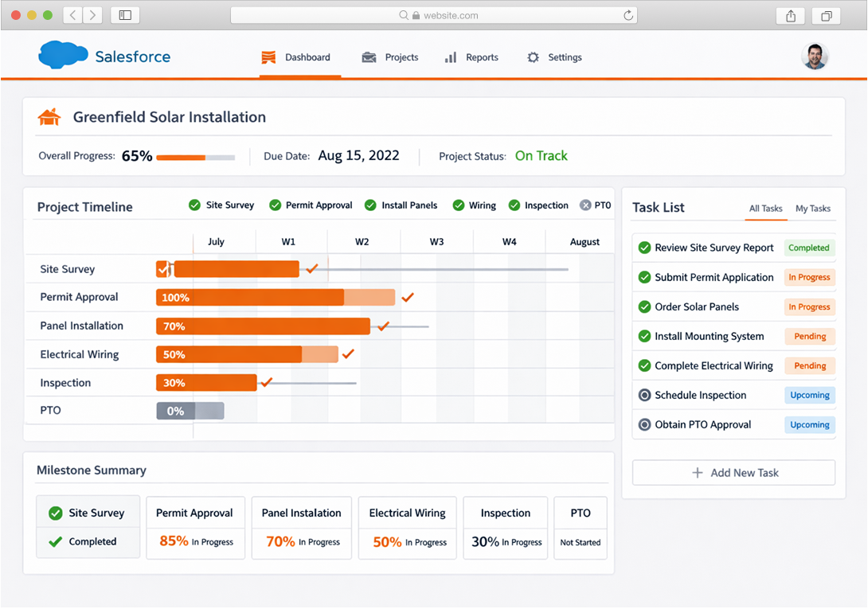Click the Upcoming badge for Obtain PTO Approval
This screenshot has height=609, width=868.
tap(809, 425)
